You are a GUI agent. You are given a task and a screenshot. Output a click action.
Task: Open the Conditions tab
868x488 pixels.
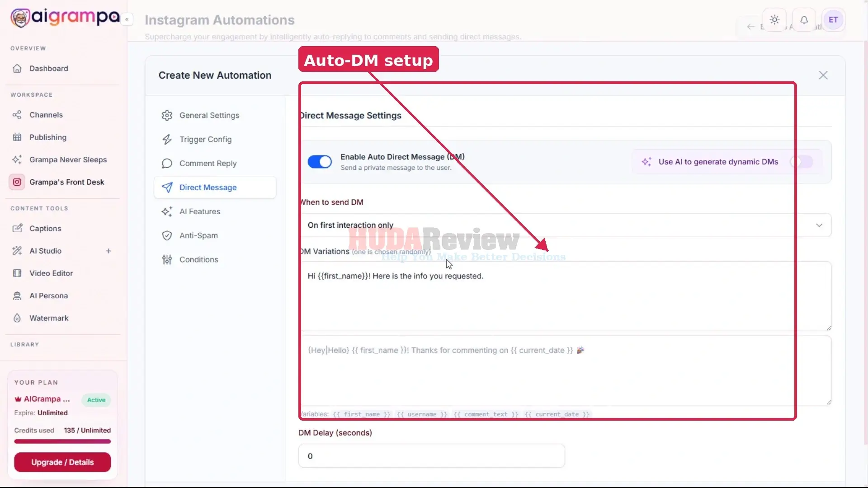click(215, 259)
